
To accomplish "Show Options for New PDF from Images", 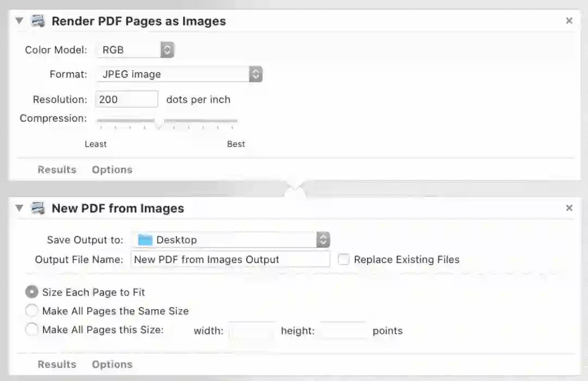I will (x=112, y=365).
